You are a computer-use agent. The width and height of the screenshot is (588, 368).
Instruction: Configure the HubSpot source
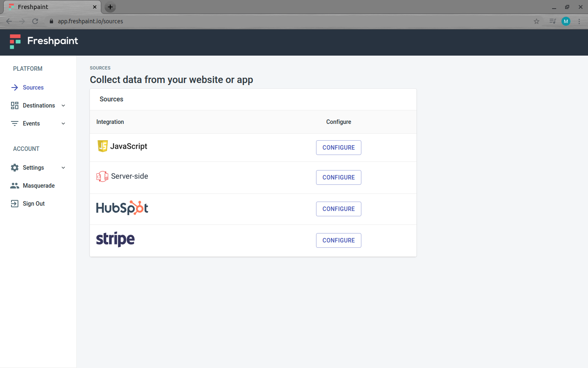[x=339, y=209]
